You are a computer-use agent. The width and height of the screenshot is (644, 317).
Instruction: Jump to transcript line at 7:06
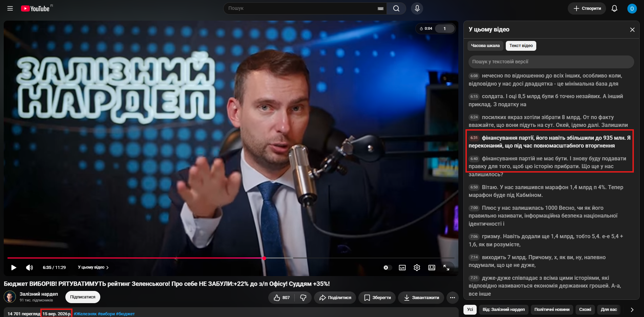click(550, 241)
